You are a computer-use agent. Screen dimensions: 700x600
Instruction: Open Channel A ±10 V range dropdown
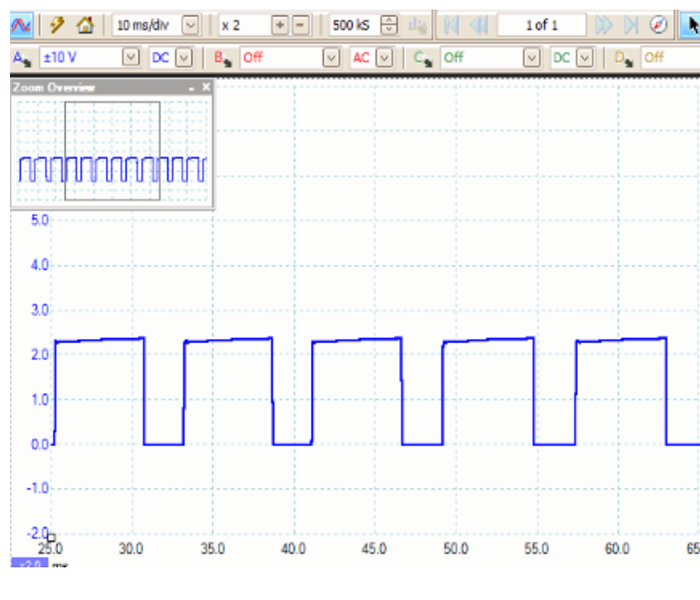pyautogui.click(x=131, y=58)
